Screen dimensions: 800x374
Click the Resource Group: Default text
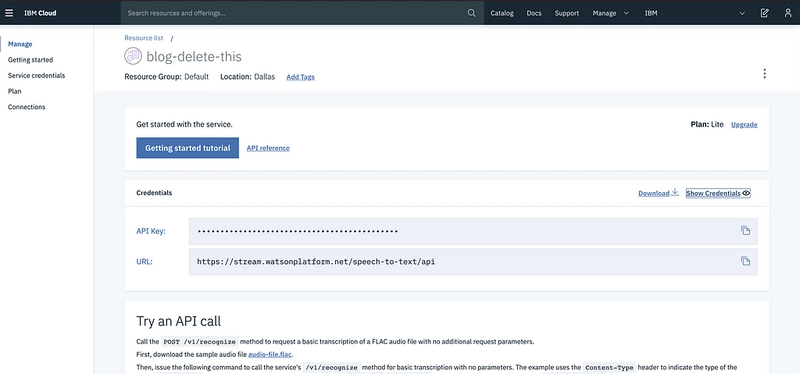[166, 77]
